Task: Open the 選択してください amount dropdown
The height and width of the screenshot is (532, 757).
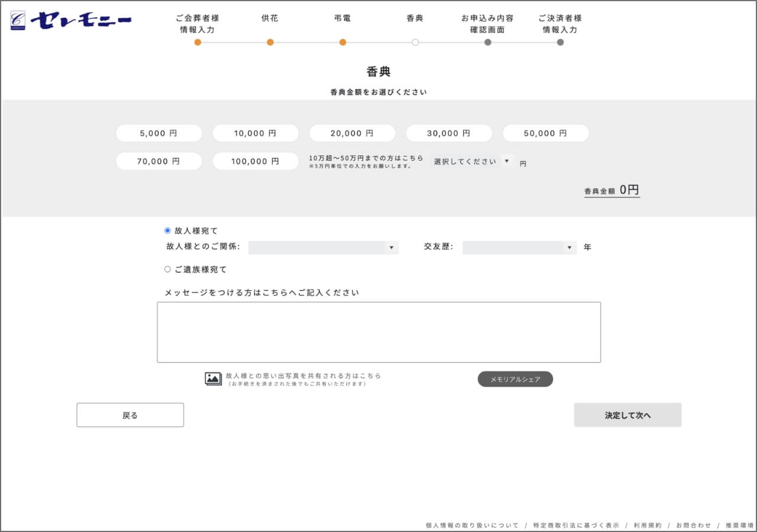Action: [473, 161]
